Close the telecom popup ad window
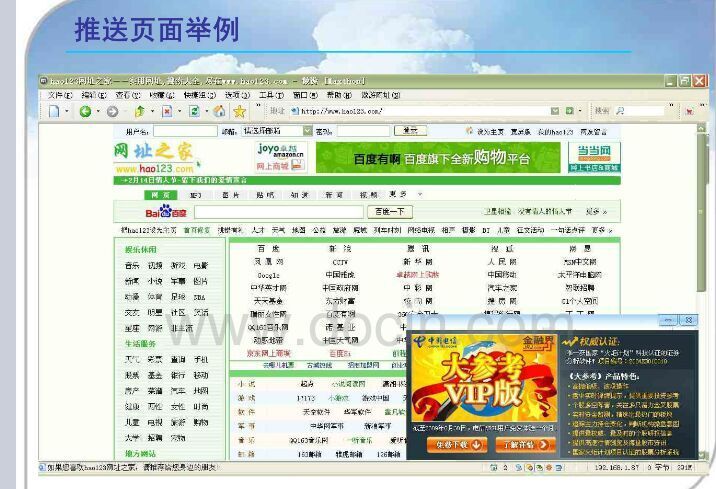 pyautogui.click(x=689, y=321)
